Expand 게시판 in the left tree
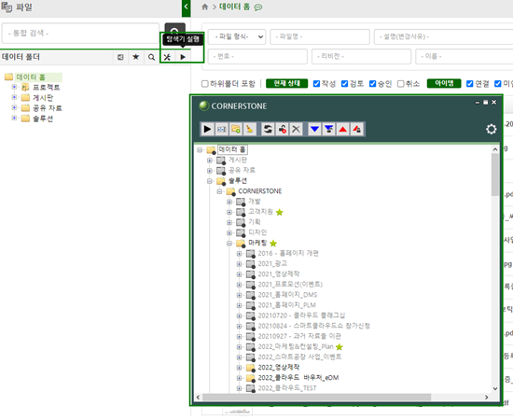Viewport: 513px width, 420px height. click(14, 97)
